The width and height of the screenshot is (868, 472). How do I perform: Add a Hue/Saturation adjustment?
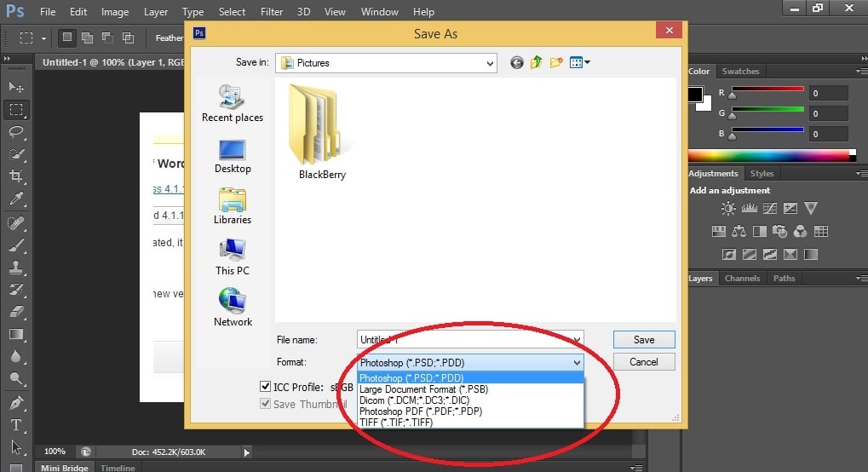(718, 232)
